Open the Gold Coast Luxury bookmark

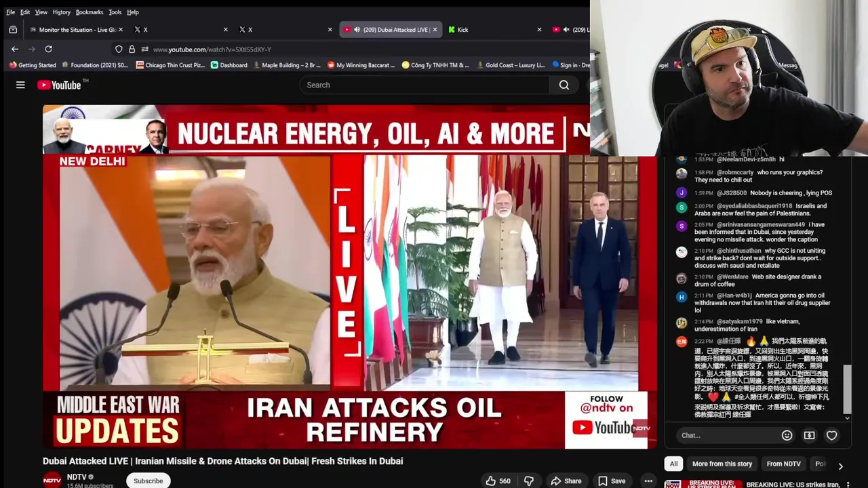pos(511,65)
